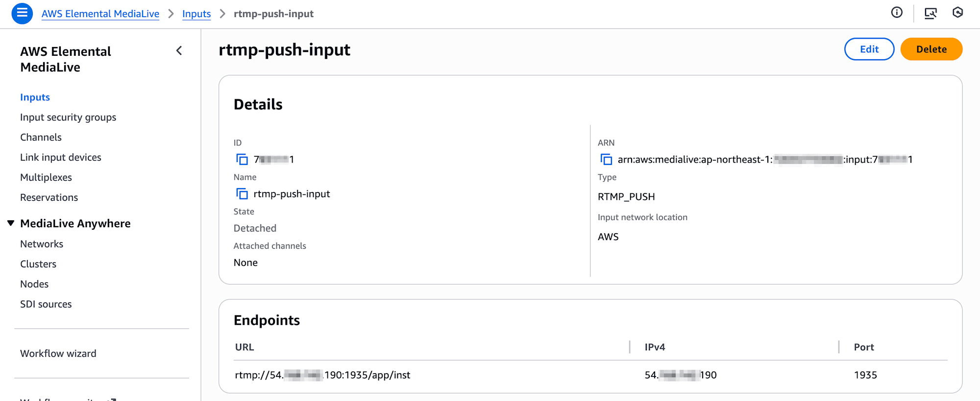Click the URL column header in Endpoints

[x=245, y=347]
